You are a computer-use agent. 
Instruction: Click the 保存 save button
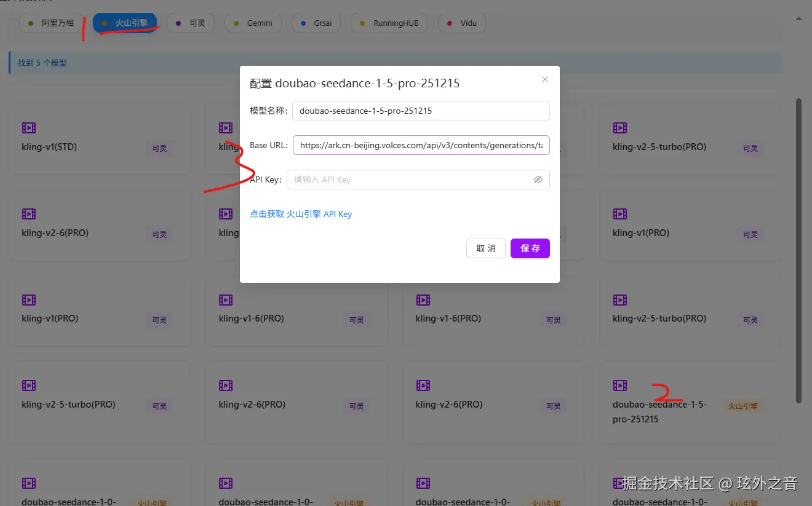[x=530, y=248]
